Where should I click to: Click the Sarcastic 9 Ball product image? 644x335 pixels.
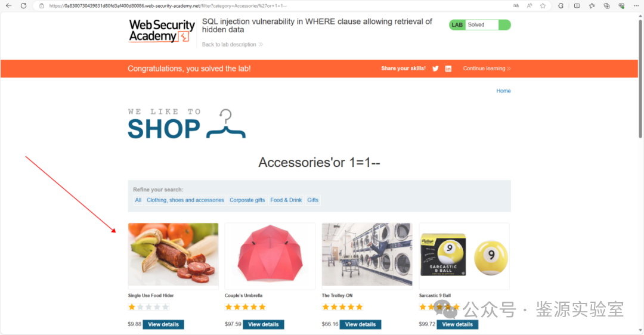click(464, 256)
